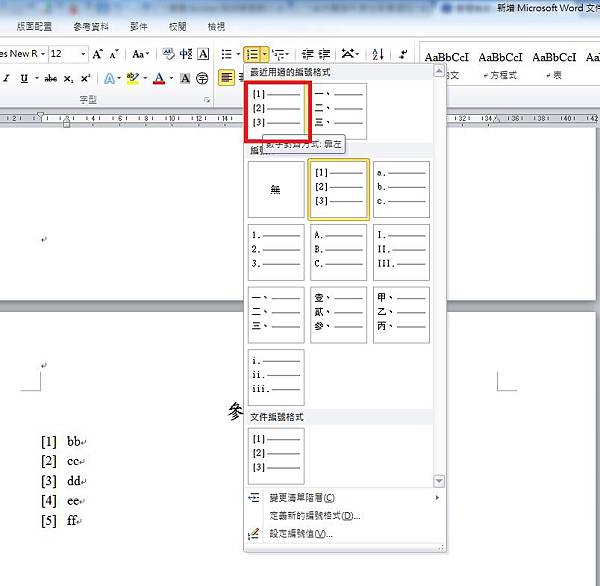Open the Highlight Color dropdown arrow
600x586 pixels.
145,79
